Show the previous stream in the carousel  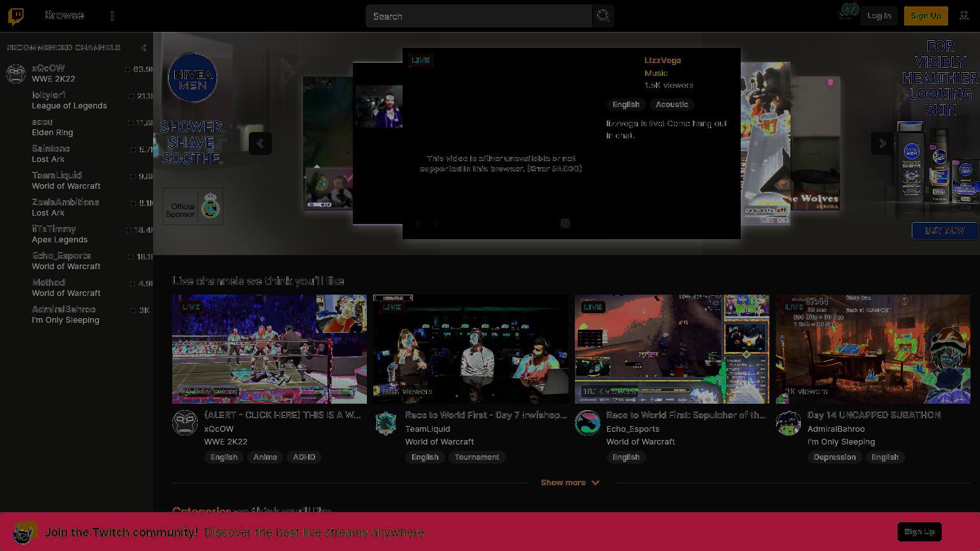tap(260, 143)
